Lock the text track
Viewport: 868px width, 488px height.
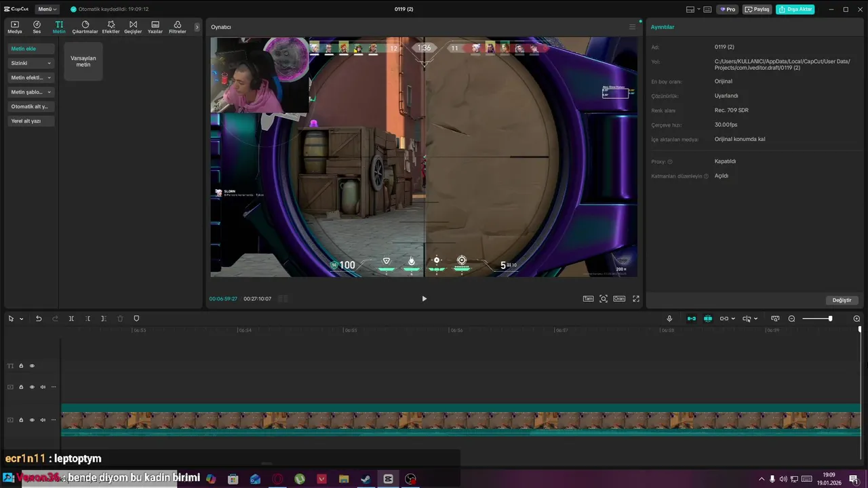pyautogui.click(x=21, y=366)
